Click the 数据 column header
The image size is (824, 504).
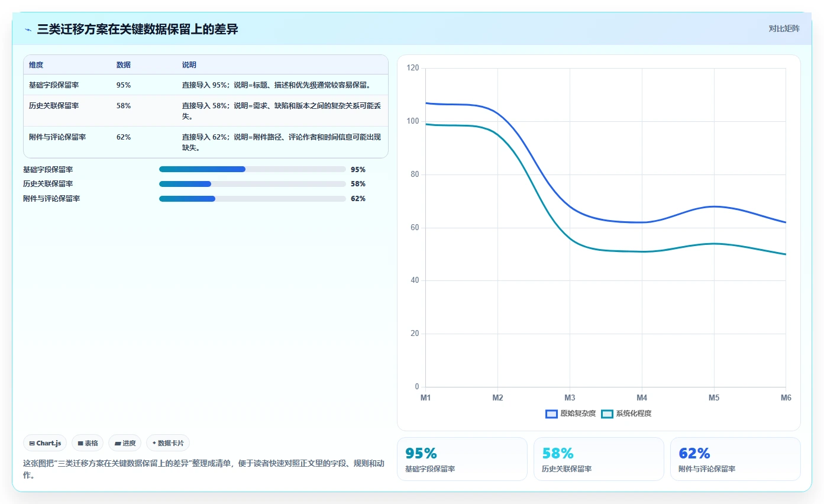pyautogui.click(x=124, y=65)
